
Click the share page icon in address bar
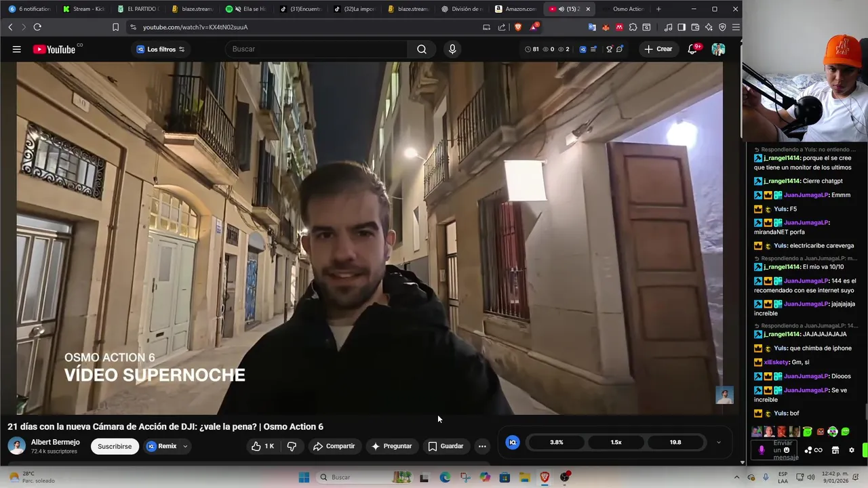pos(502,27)
